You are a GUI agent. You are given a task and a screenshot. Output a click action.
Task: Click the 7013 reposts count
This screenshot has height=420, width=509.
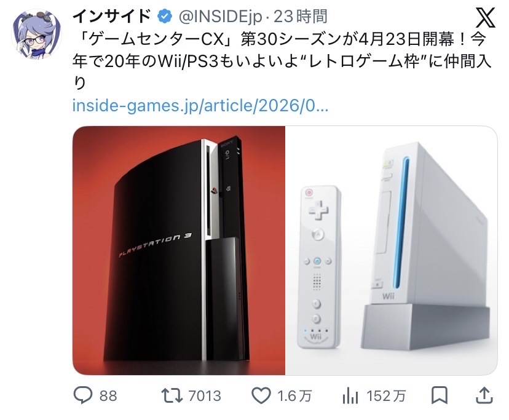point(205,396)
